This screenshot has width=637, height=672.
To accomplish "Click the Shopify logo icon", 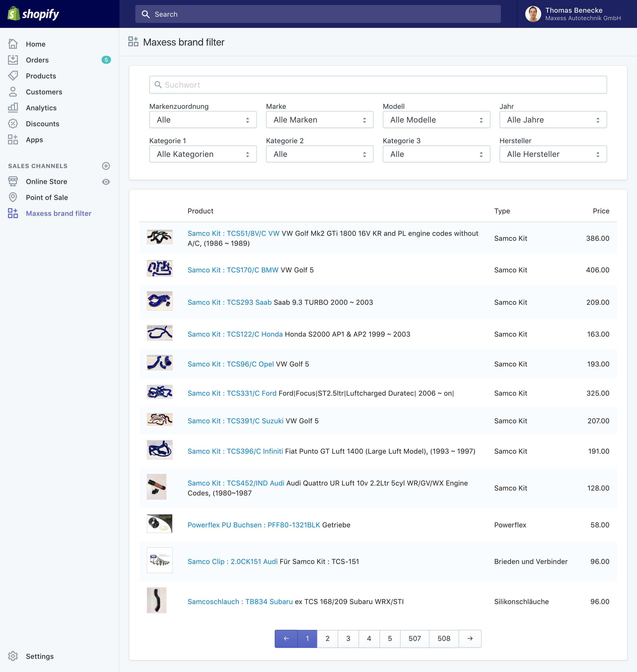I will pos(14,14).
